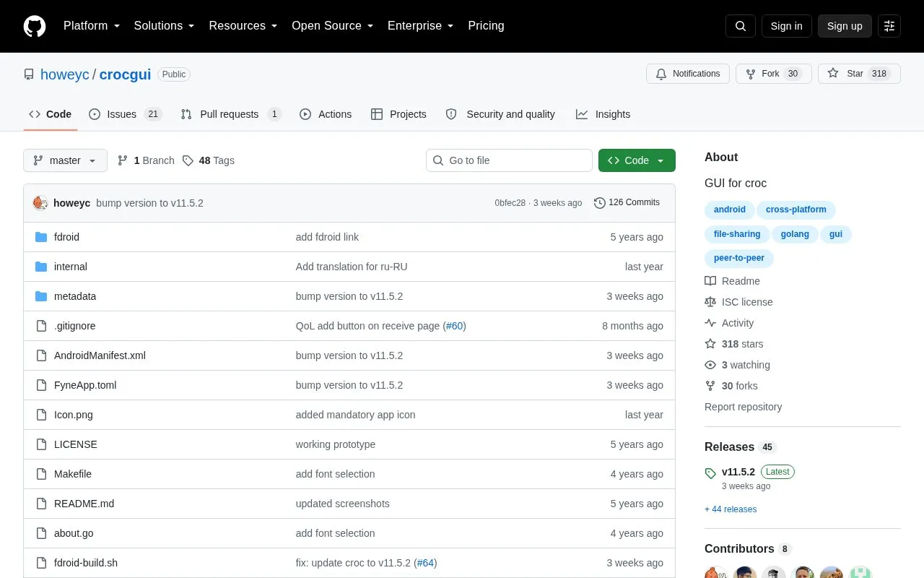This screenshot has width=924, height=578.
Task: Open the GitHub homepage logo
Action: pos(35,26)
